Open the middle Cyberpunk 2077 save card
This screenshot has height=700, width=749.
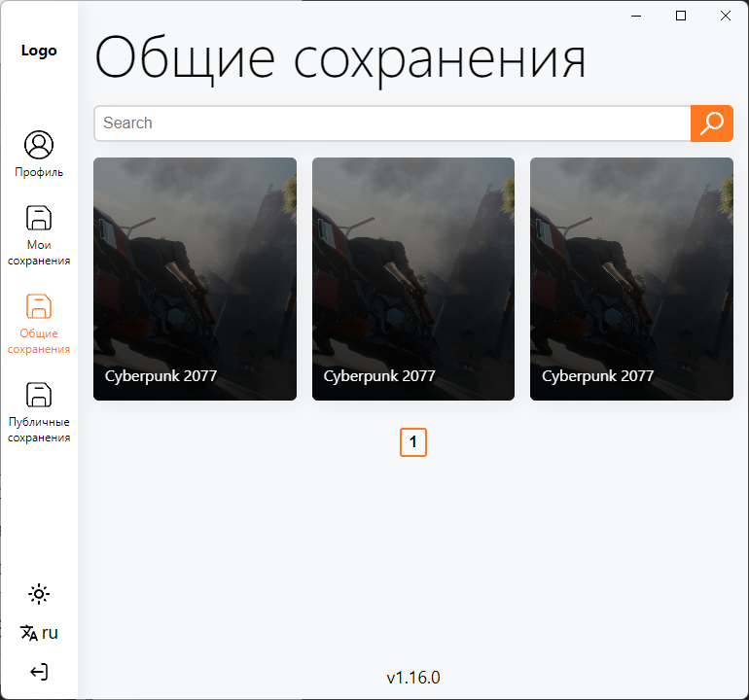(x=413, y=279)
